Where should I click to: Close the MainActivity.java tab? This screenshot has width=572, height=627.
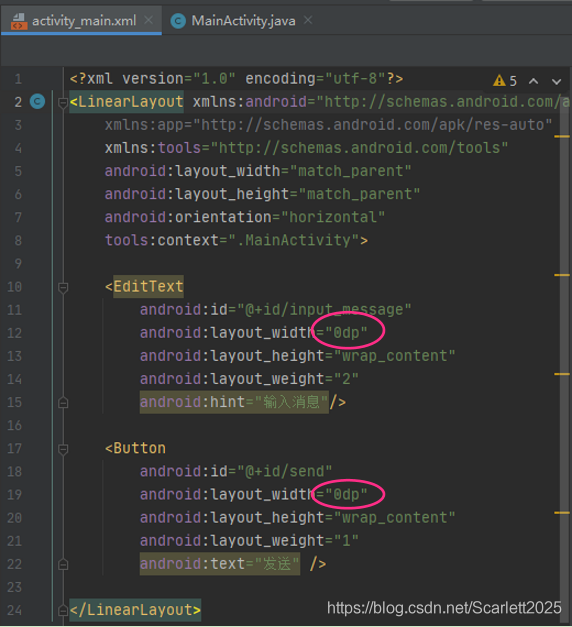click(308, 20)
